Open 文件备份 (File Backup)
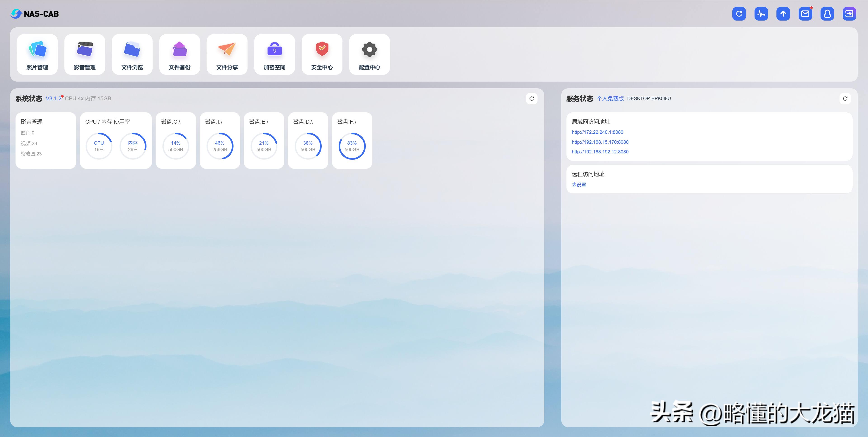 coord(180,54)
